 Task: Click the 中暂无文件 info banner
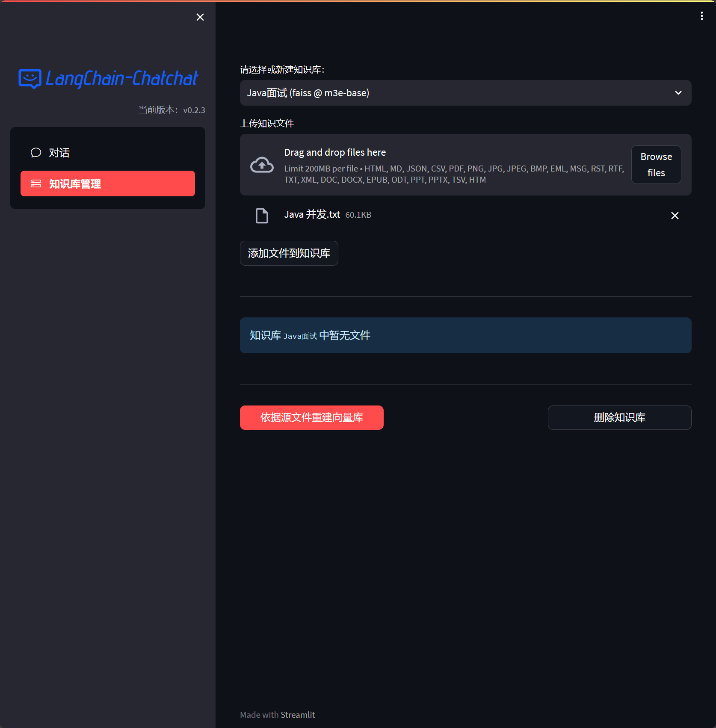coord(465,335)
